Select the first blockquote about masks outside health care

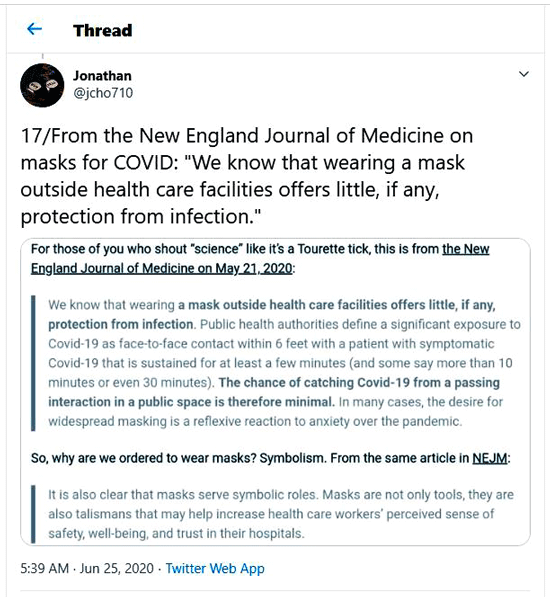tap(284, 363)
